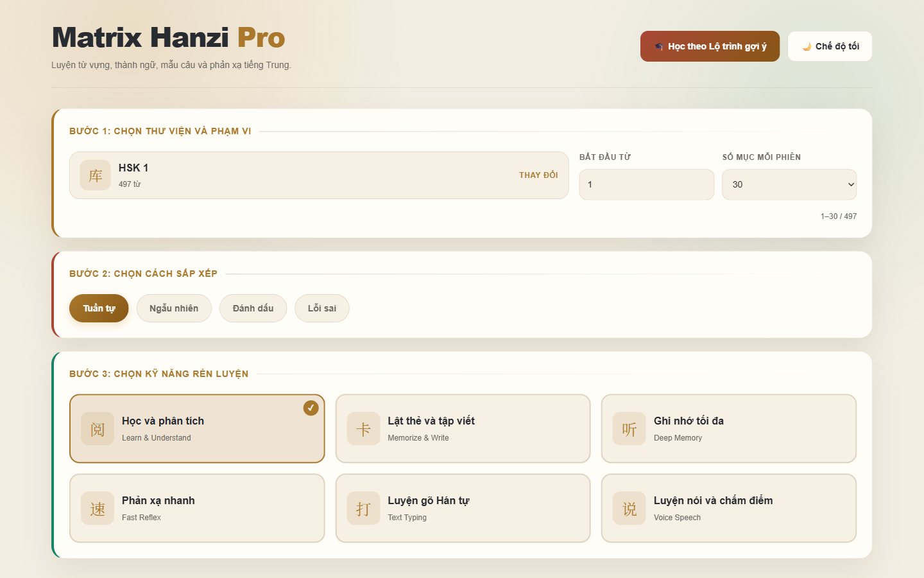The image size is (924, 578).
Task: Click the 'Voice Speech' subtitle
Action: pos(677,518)
